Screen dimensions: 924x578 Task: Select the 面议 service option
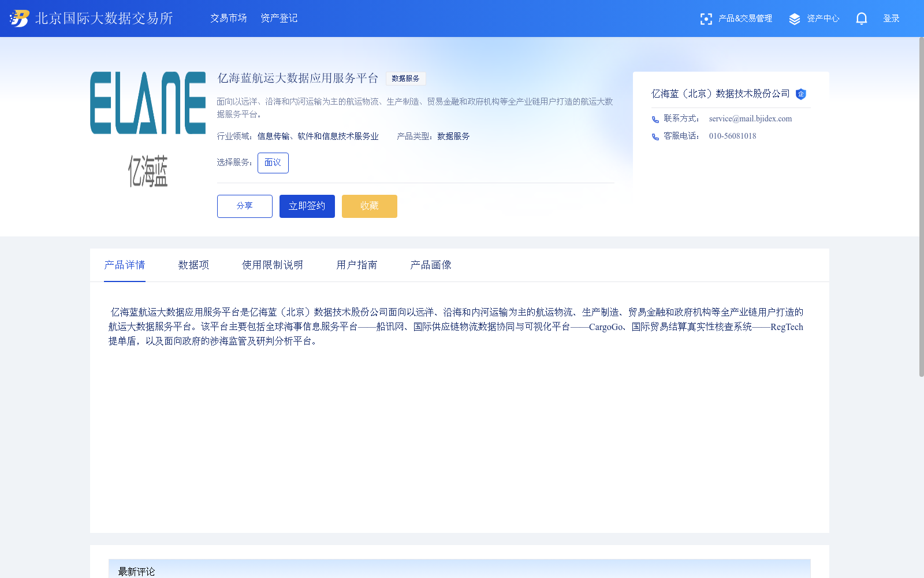click(x=273, y=163)
